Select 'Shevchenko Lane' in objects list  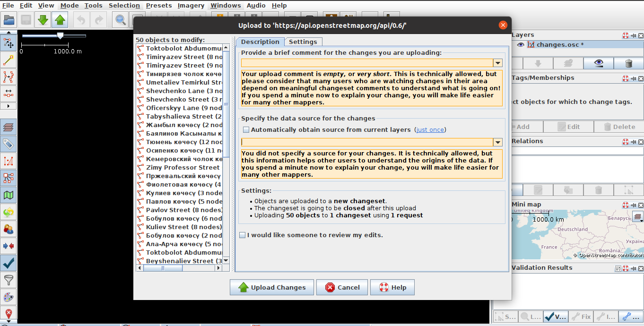(179, 91)
